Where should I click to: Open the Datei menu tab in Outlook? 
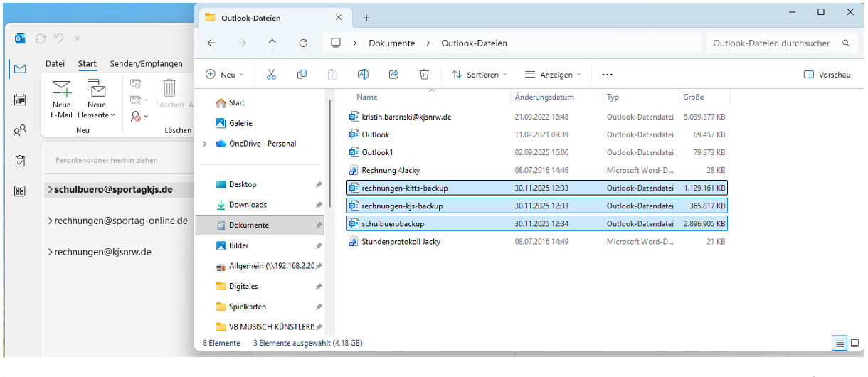[55, 64]
